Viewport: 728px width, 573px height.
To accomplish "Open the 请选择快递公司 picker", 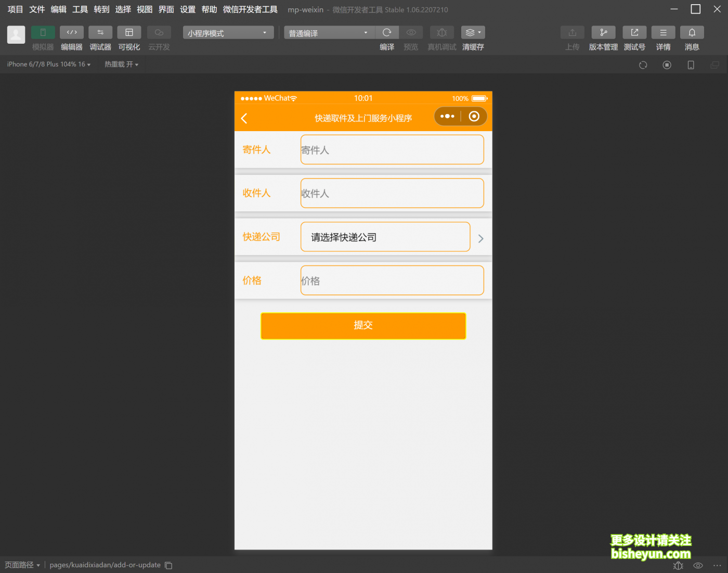I will (x=385, y=237).
